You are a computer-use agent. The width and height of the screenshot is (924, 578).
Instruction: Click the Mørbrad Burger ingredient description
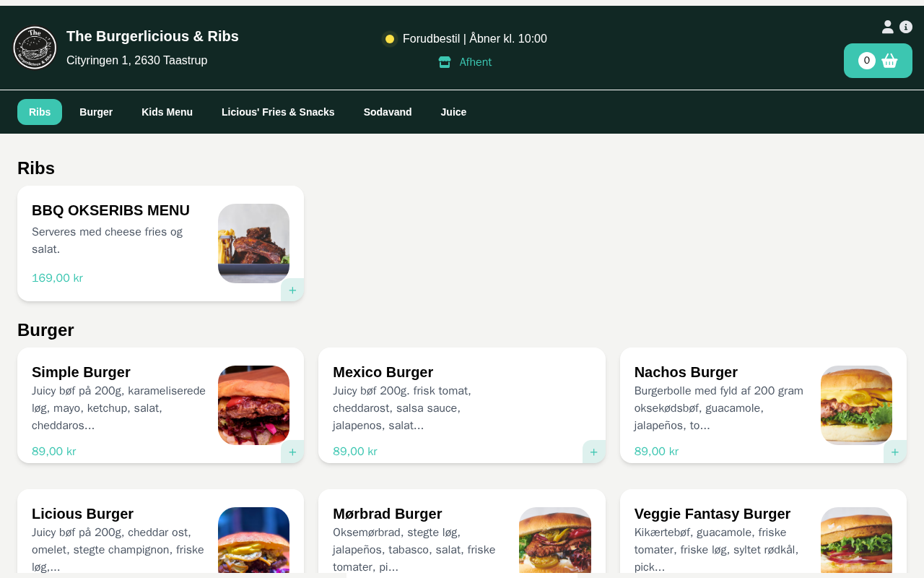click(414, 550)
